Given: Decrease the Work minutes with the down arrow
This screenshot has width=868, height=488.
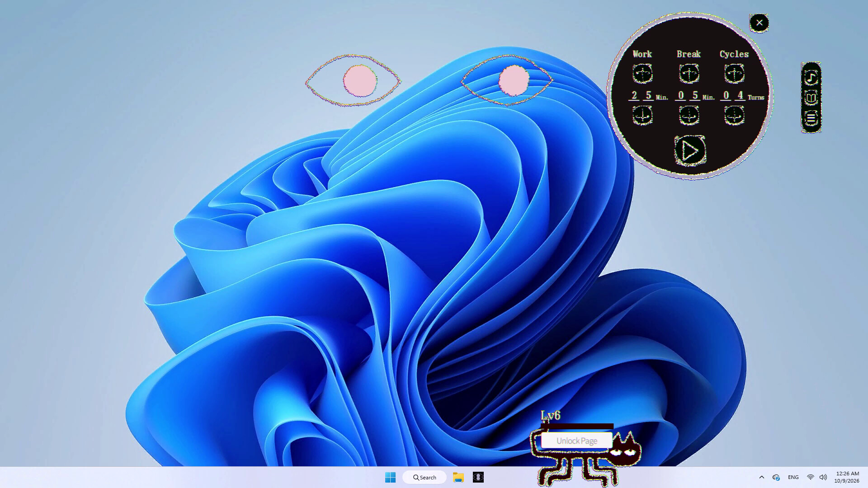Looking at the screenshot, I should pos(642,116).
